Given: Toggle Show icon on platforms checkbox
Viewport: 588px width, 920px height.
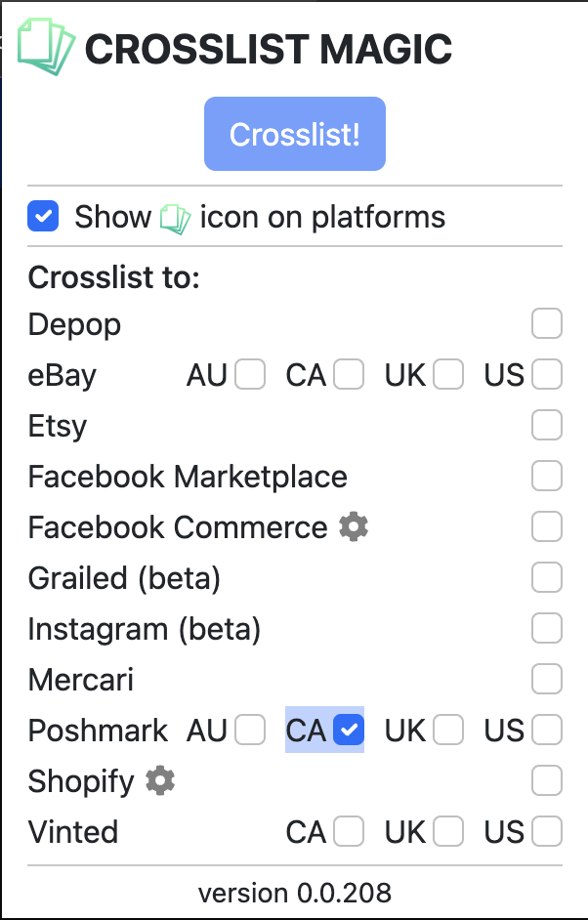Looking at the screenshot, I should pos(44,217).
